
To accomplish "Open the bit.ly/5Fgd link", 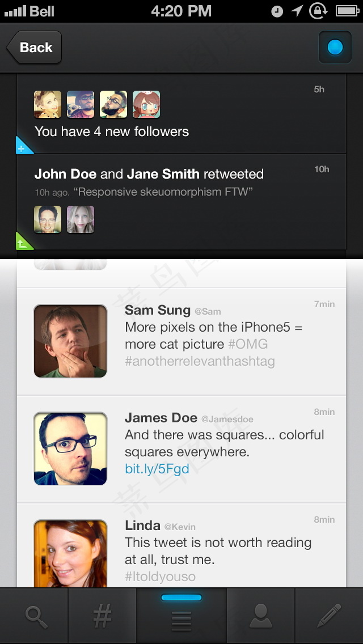I will coord(157,469).
